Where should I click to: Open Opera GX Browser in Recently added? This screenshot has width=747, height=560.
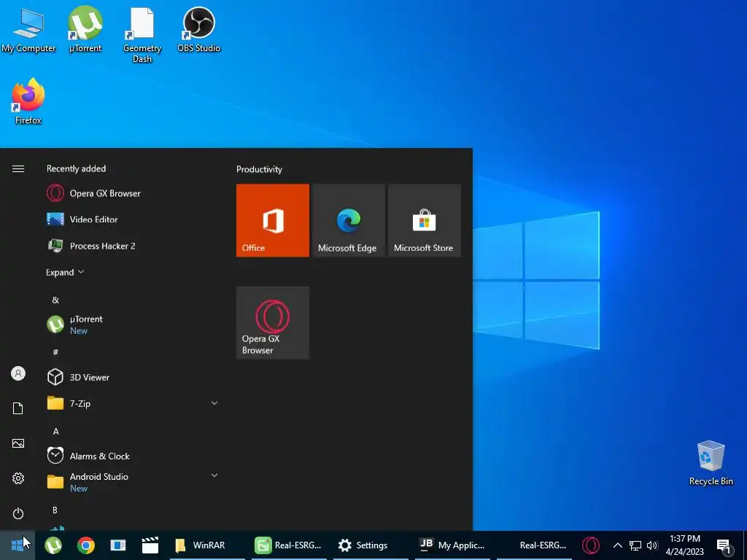133,193
